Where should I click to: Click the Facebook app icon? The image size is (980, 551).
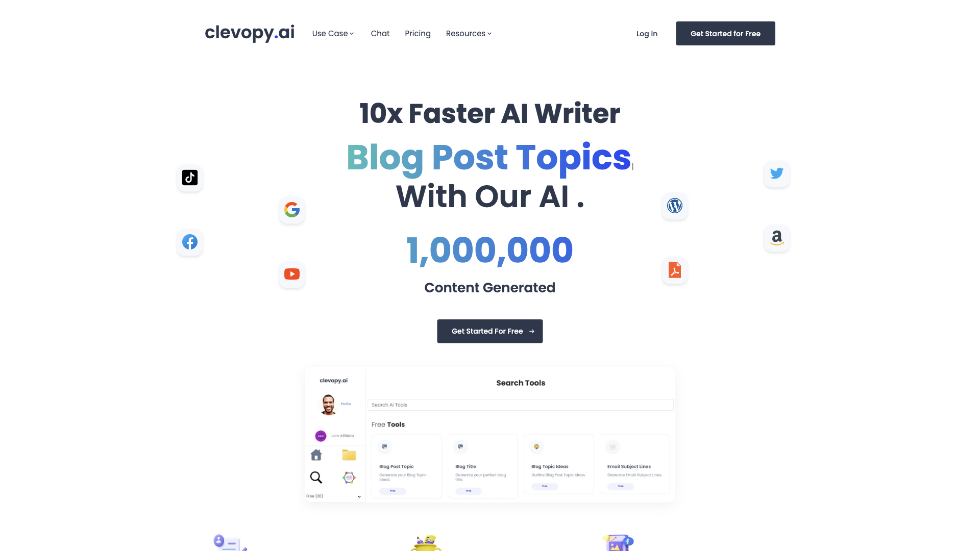(190, 241)
